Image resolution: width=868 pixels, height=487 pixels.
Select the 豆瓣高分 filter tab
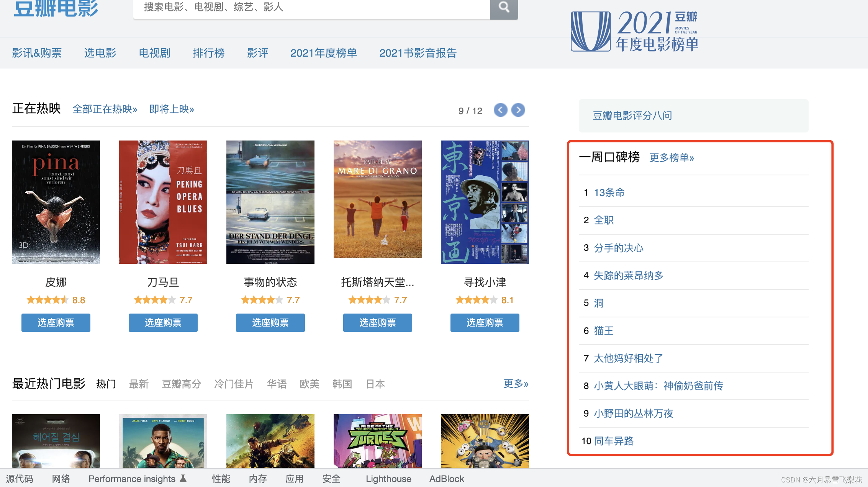(182, 384)
